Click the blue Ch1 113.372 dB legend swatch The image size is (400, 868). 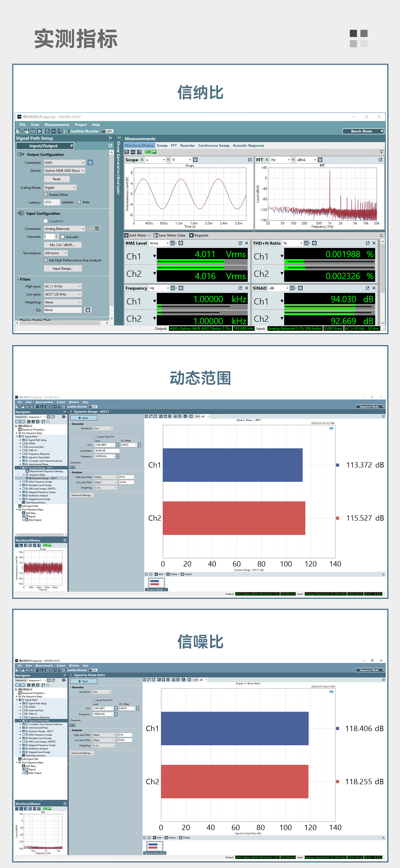pos(337,465)
